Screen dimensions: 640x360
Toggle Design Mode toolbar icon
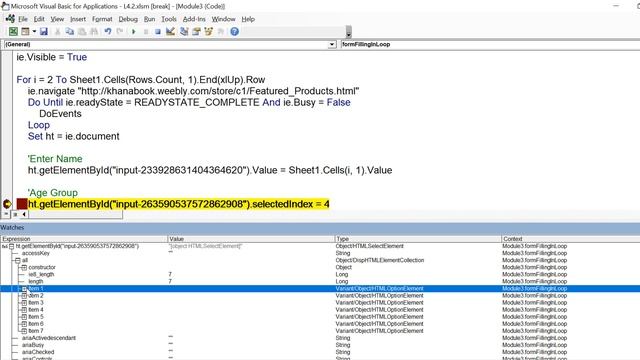click(170, 31)
